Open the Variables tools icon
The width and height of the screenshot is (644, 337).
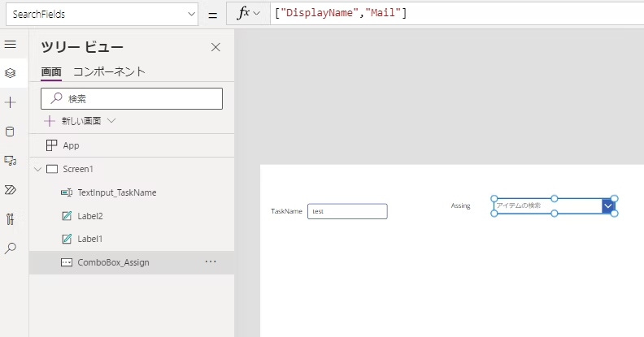pyautogui.click(x=11, y=219)
